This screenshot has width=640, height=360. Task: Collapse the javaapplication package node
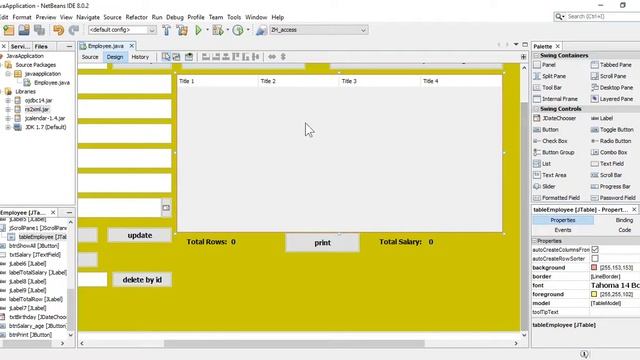click(8, 74)
